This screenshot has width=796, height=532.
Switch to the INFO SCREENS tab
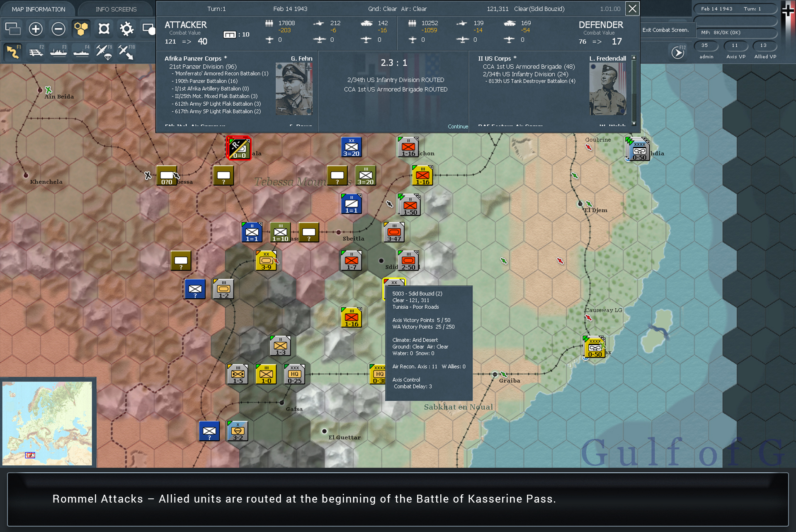point(116,9)
